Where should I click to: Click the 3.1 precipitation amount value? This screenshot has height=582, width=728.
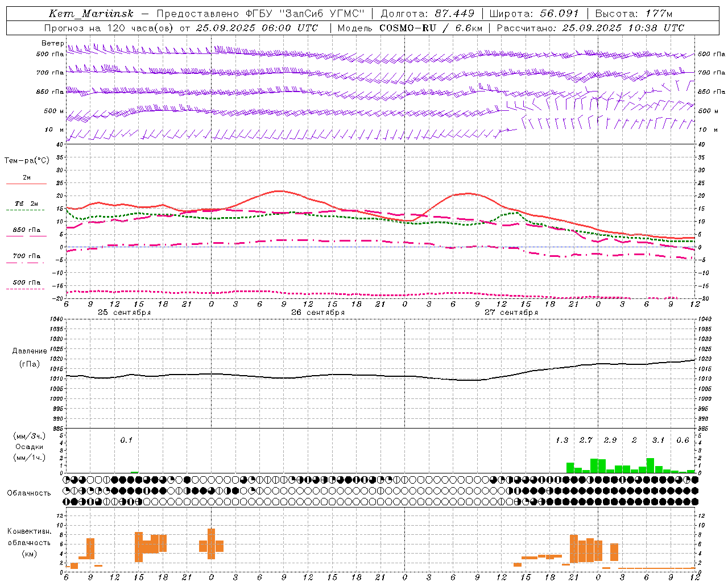(x=658, y=440)
